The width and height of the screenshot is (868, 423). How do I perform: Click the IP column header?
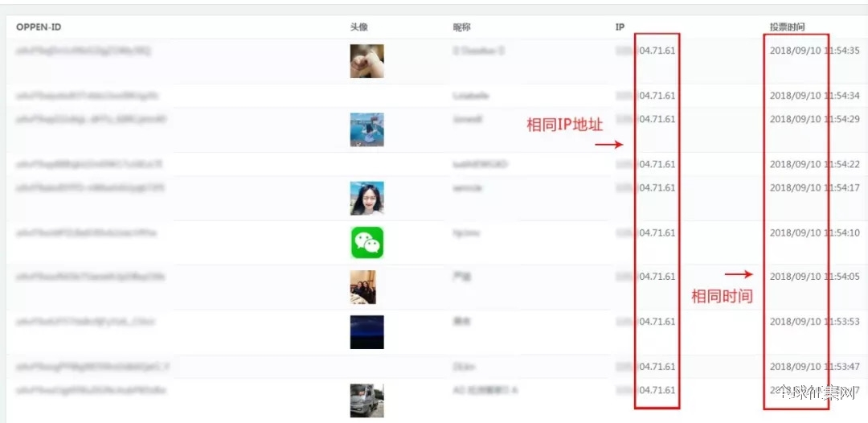click(620, 27)
